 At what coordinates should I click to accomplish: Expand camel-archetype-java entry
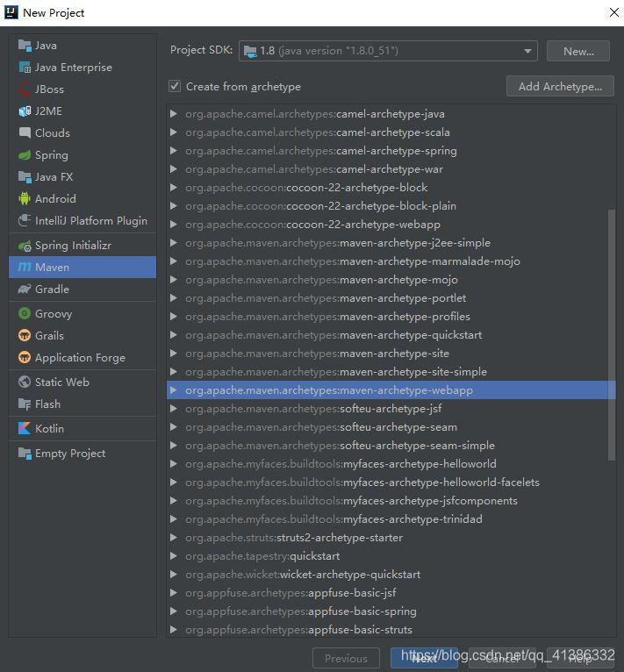pyautogui.click(x=174, y=114)
